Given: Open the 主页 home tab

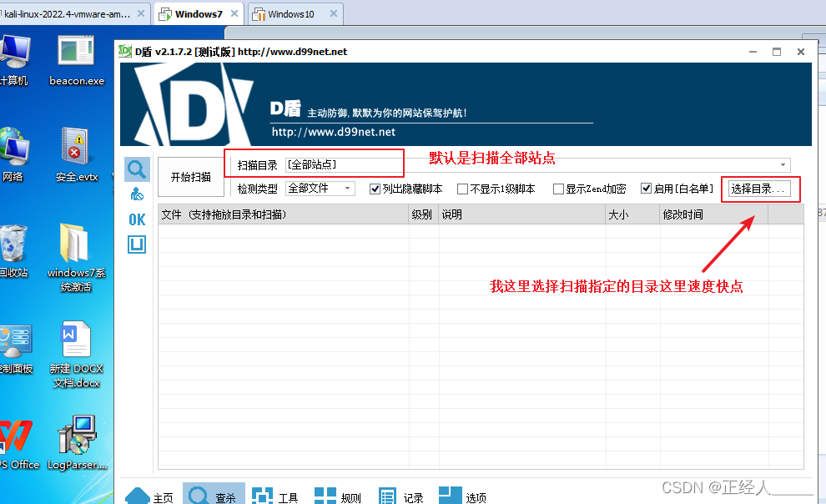Looking at the screenshot, I should coord(149,496).
